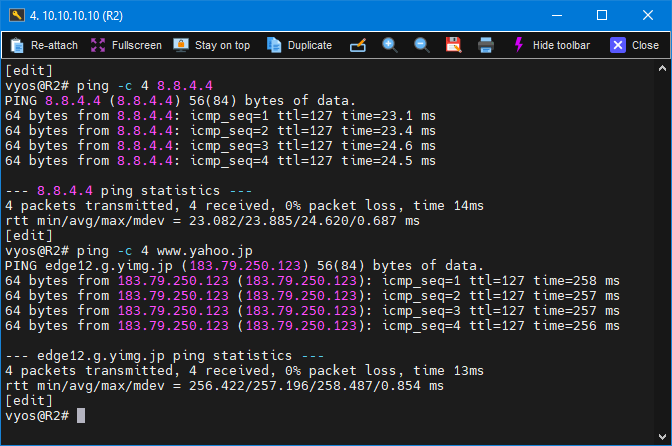Viewport: 672px width, 446px height.
Task: Click 'PING 8.8.4.4 (8.8.4.4) 56(84) bytes' line
Action: pos(180,101)
